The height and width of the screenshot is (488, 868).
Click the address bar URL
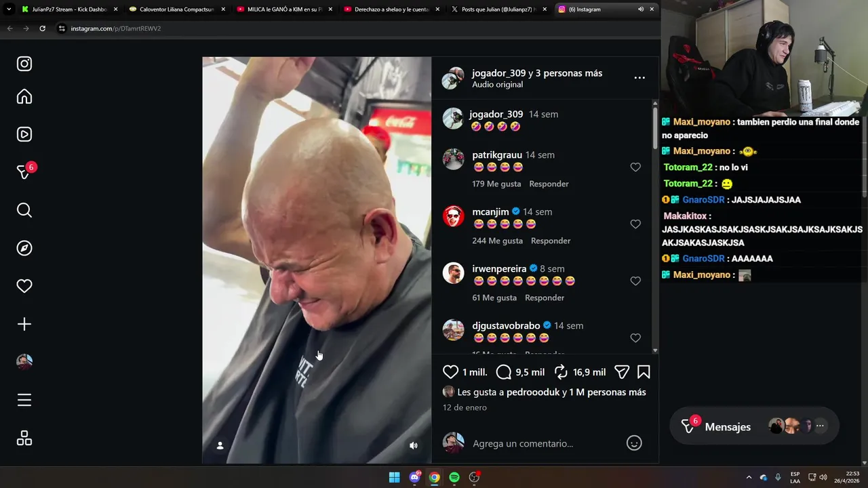pos(116,28)
